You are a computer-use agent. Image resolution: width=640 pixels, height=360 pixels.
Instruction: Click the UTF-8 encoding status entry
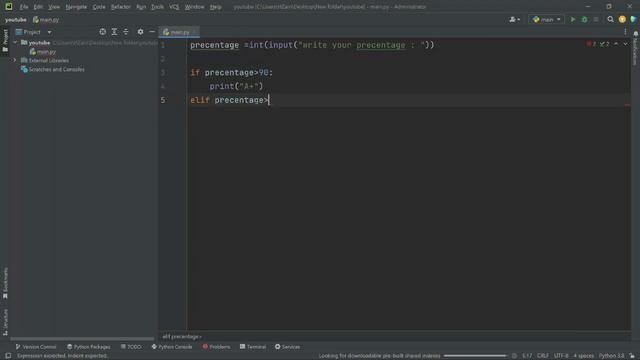pos(561,356)
